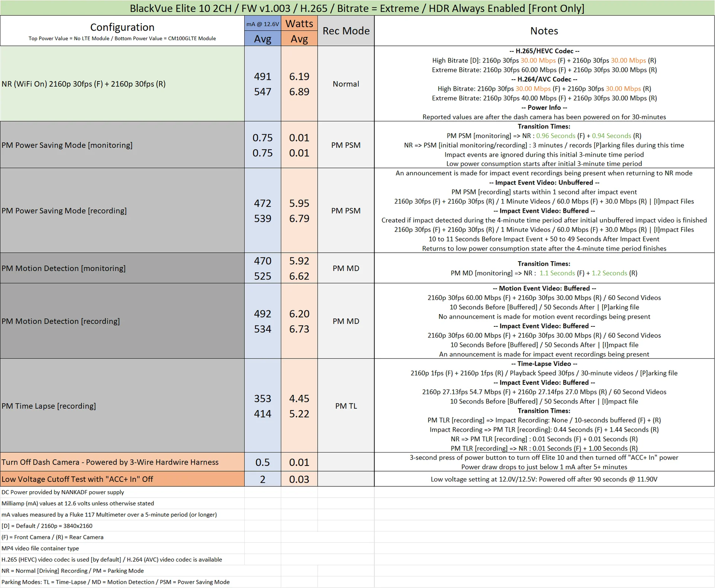The width and height of the screenshot is (715, 588).
Task: Select the "0.5" mA cell
Action: [x=263, y=462]
